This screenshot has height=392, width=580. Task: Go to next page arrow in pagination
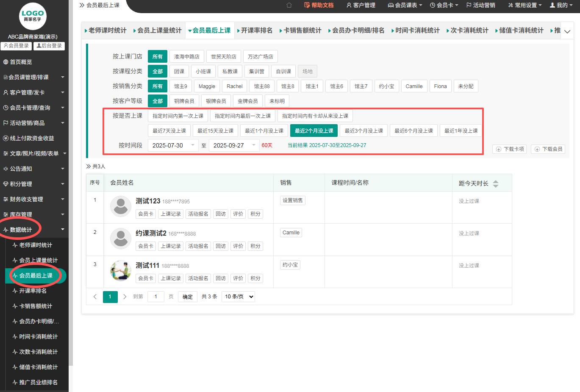coord(125,297)
